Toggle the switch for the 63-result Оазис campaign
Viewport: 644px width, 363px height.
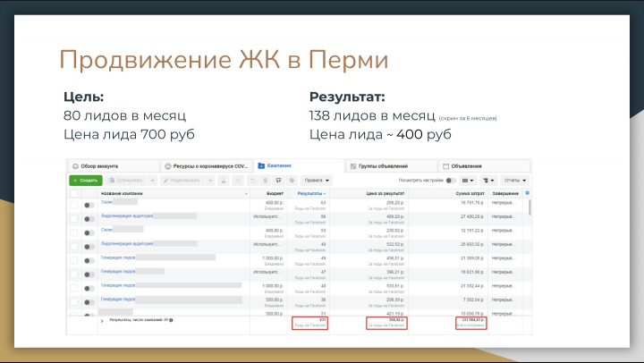pos(89,206)
